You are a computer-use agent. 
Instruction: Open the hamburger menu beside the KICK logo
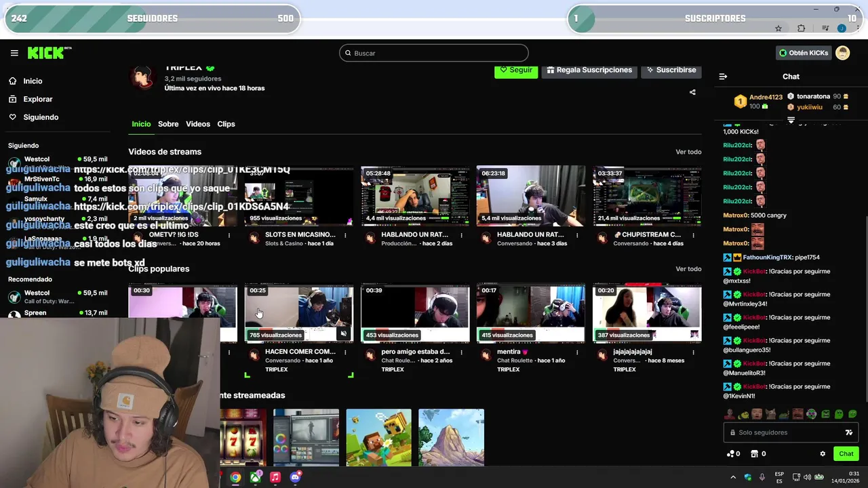click(x=14, y=53)
